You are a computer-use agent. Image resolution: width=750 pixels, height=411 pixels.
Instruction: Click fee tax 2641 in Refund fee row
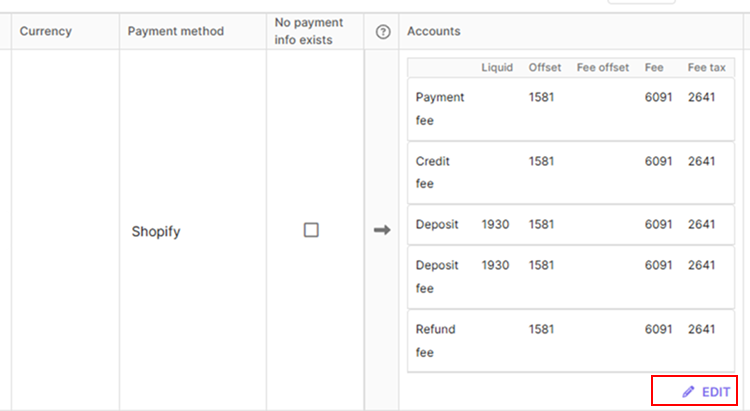(702, 329)
